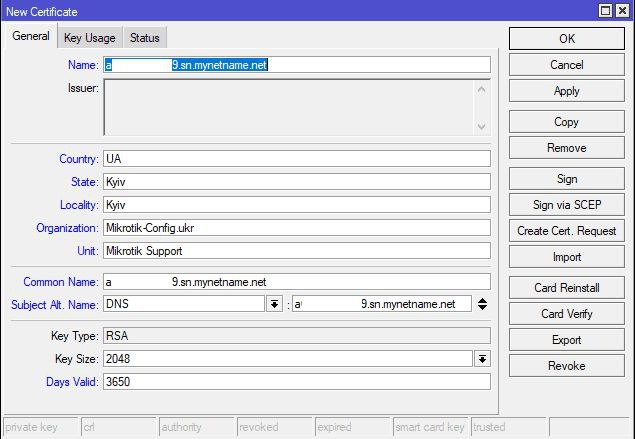The image size is (635, 439).
Task: Click the 'Issuer:' label
Action: pyautogui.click(x=83, y=88)
